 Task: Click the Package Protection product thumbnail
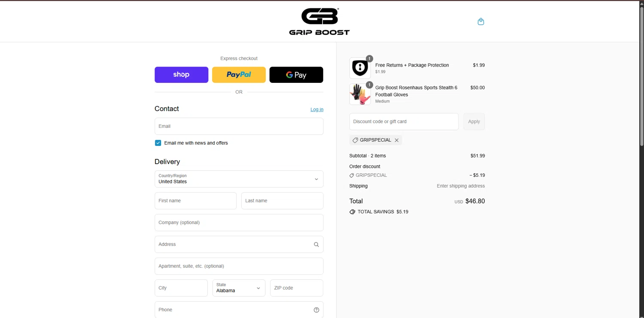(360, 68)
